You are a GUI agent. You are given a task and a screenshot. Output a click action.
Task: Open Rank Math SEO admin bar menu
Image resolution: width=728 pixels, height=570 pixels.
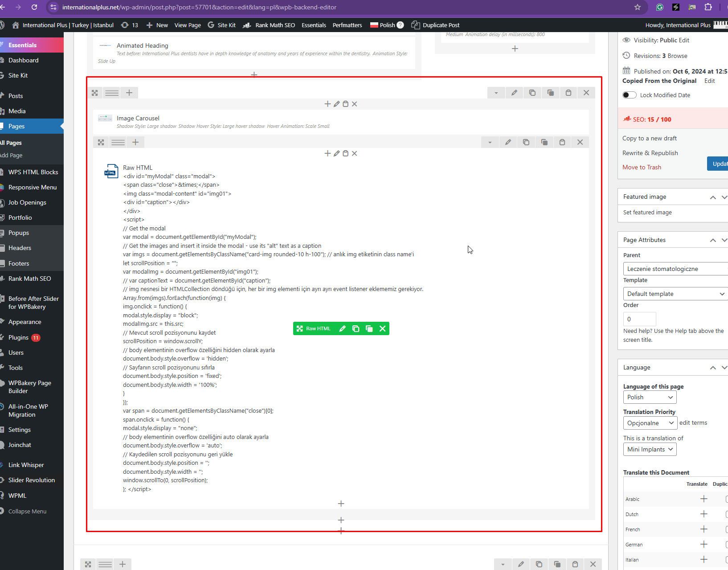tap(269, 25)
